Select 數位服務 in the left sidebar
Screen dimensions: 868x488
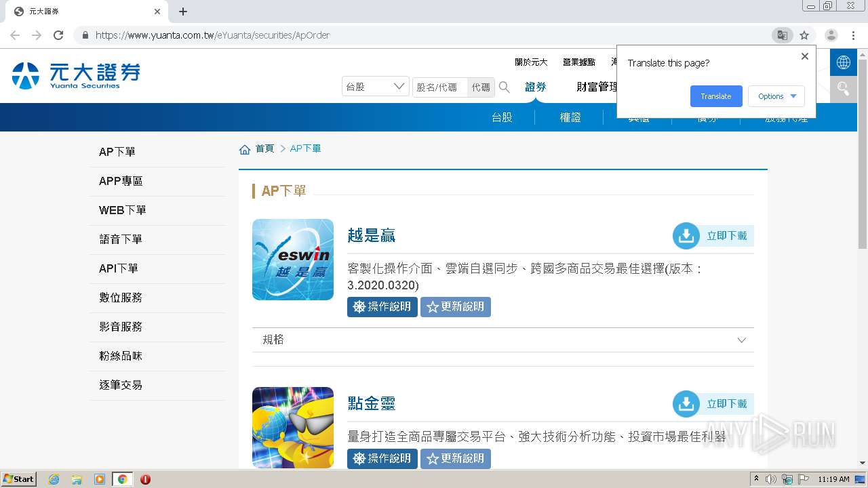pyautogui.click(x=157, y=298)
